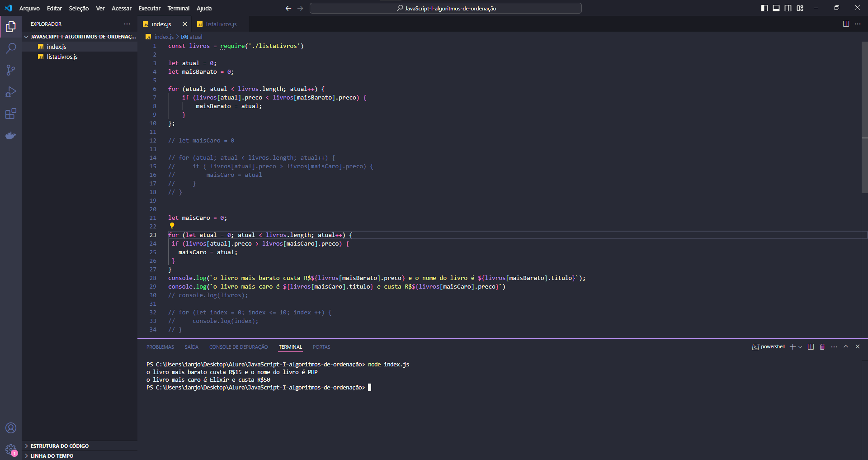Image resolution: width=868 pixels, height=460 pixels.
Task: Switch to the PROBLEMAS panel tab
Action: coord(160,347)
